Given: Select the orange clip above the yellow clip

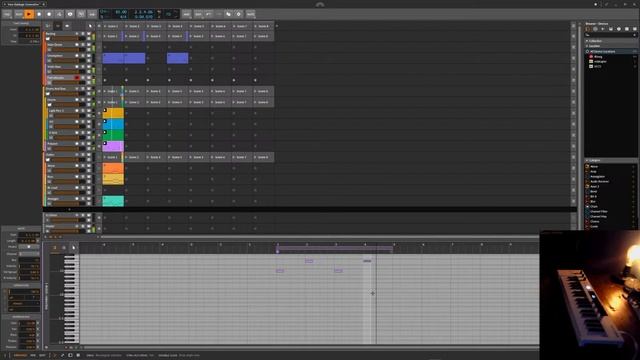Looking at the screenshot, I should pyautogui.click(x=113, y=168).
